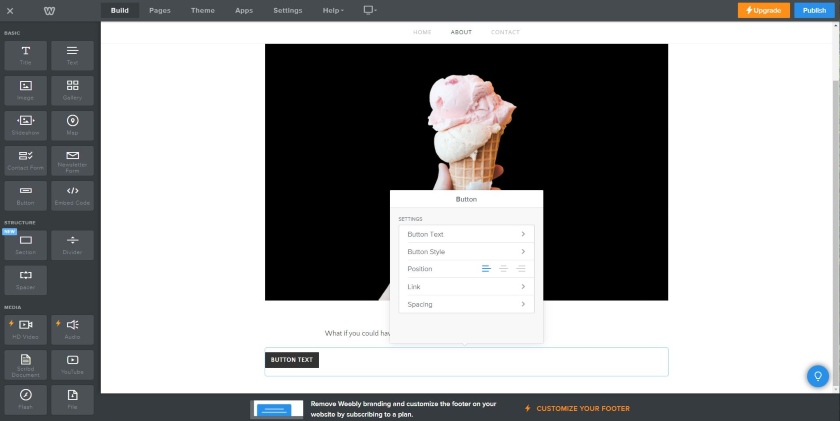The height and width of the screenshot is (421, 840).
Task: Open the lightbulb tips button
Action: [x=818, y=376]
